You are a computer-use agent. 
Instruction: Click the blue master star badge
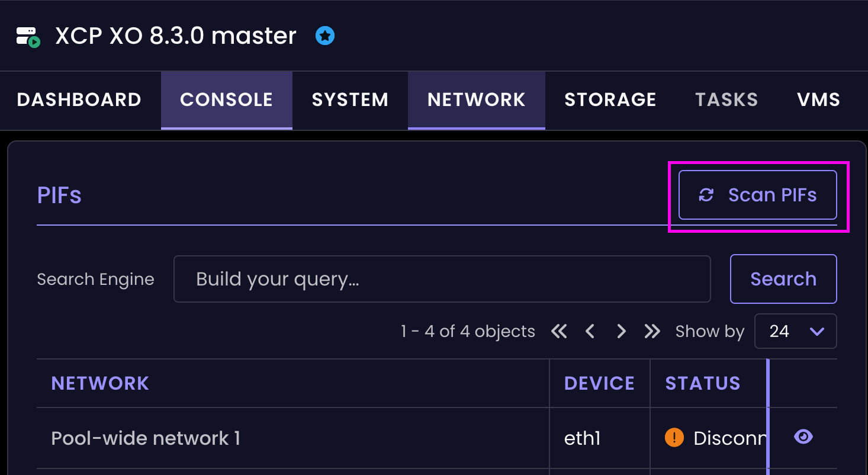(325, 36)
